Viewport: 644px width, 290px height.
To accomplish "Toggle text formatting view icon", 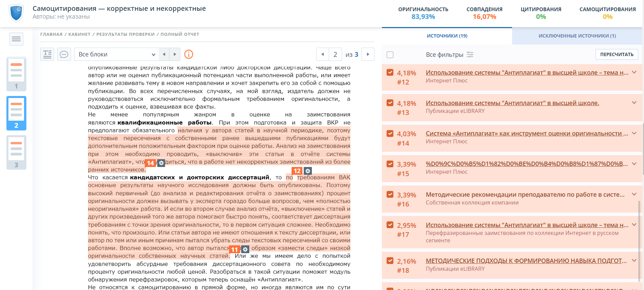I will point(47,54).
